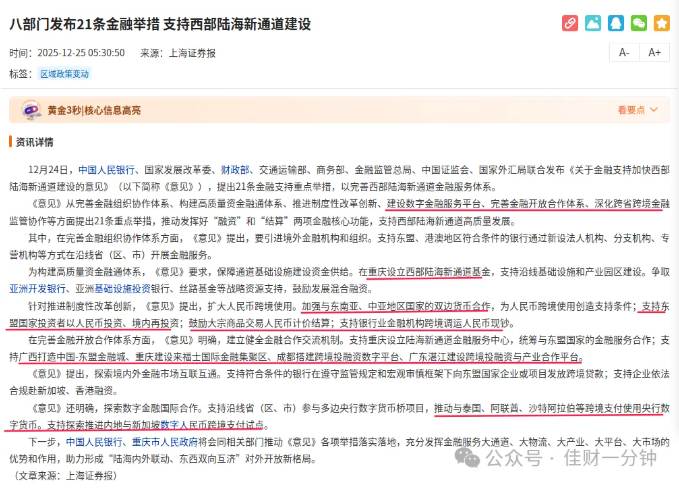The width and height of the screenshot is (679, 501).
Task: Expand 看要点 key points dropdown
Action: 637,110
